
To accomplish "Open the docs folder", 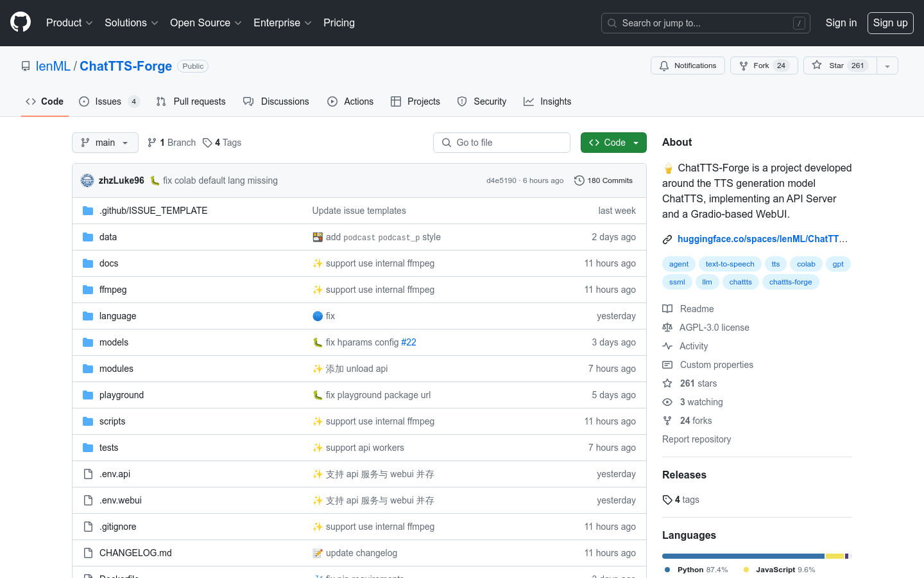I will 108,263.
